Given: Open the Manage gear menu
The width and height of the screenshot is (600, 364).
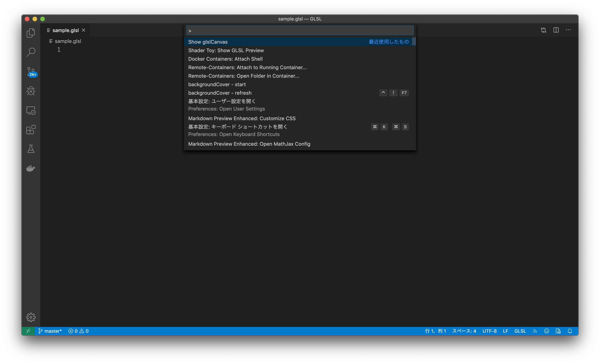Looking at the screenshot, I should [x=31, y=317].
